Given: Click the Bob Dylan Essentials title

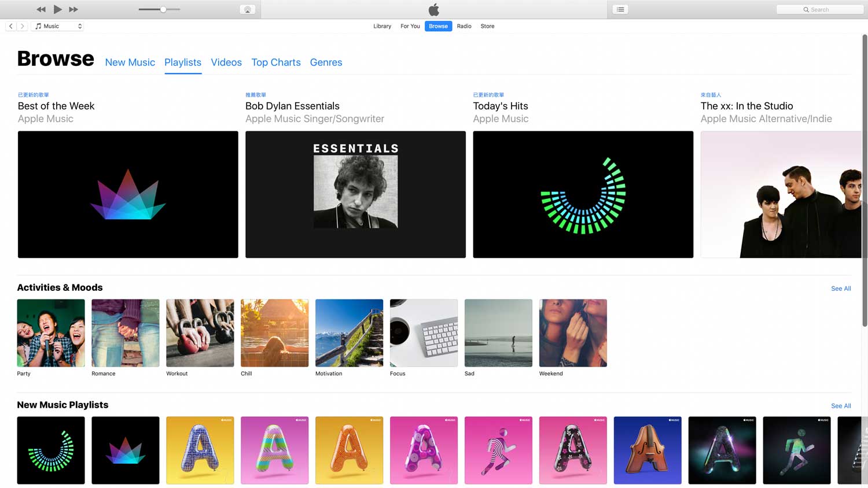Looking at the screenshot, I should click(292, 106).
